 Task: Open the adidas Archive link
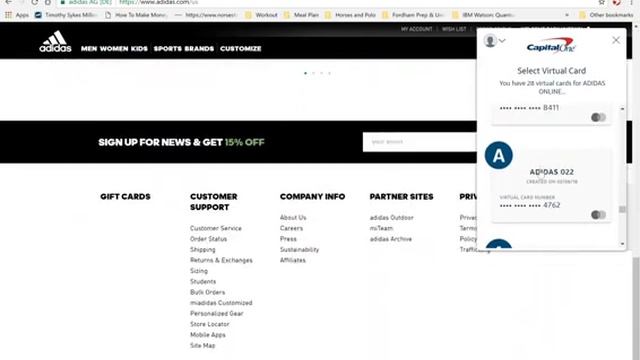tap(391, 239)
